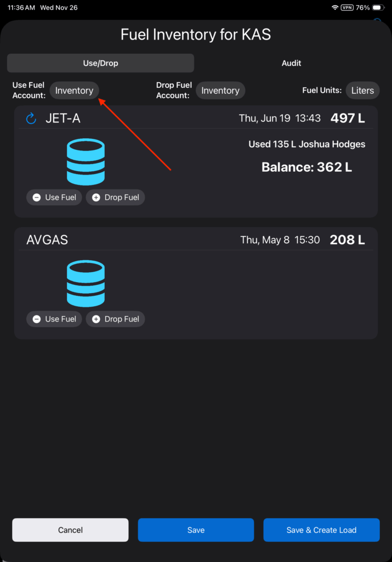The image size is (392, 562).
Task: Cancel the fuel inventory changes
Action: [70, 530]
